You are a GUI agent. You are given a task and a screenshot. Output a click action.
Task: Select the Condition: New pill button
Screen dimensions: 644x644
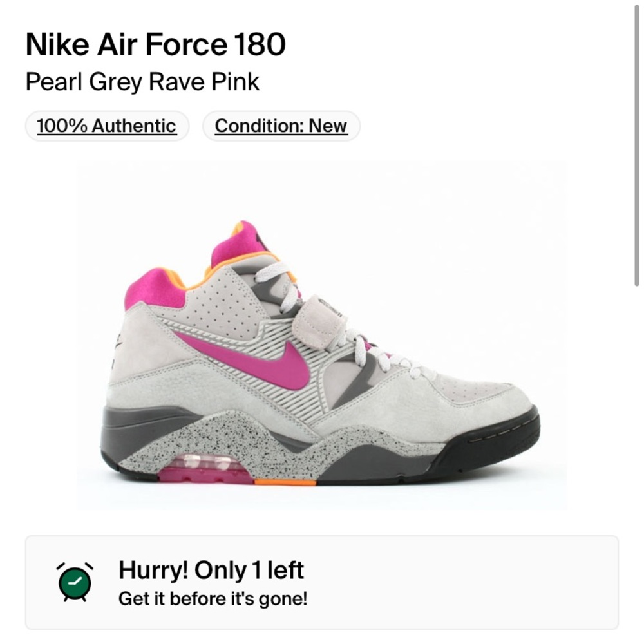tap(281, 126)
